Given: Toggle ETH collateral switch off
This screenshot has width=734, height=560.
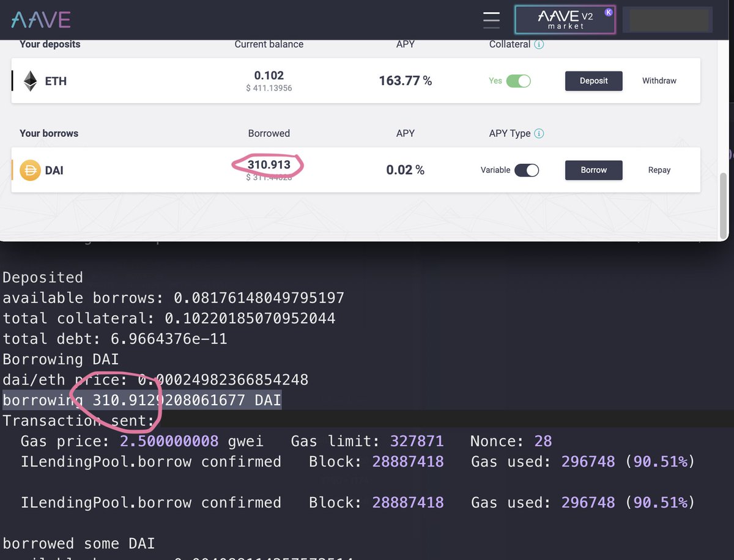Looking at the screenshot, I should pyautogui.click(x=518, y=81).
